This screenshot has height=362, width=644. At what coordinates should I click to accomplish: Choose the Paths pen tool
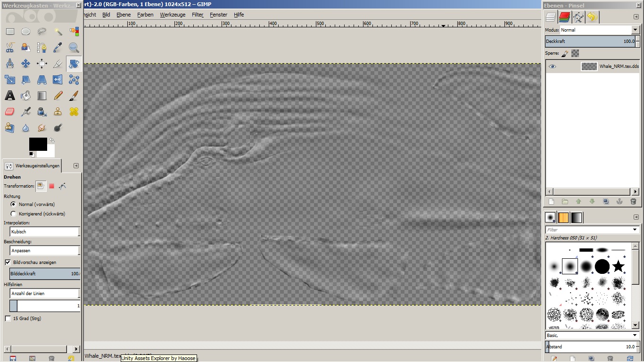click(x=42, y=48)
